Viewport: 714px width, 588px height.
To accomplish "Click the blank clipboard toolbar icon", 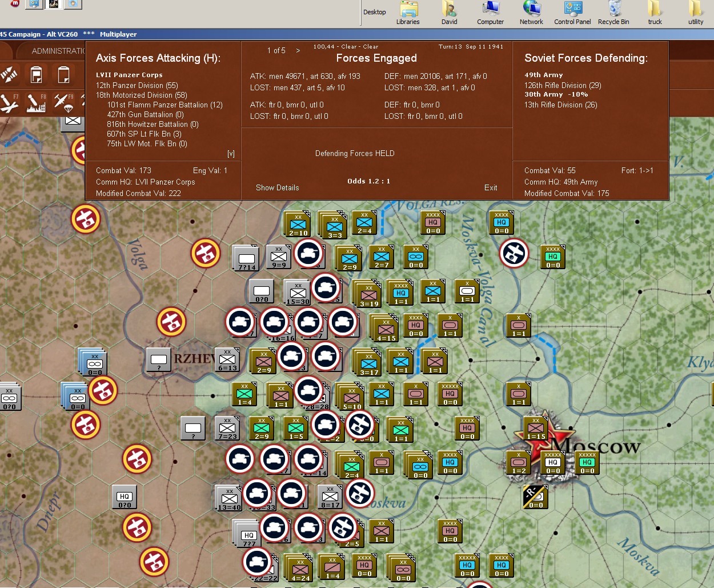I will point(63,75).
